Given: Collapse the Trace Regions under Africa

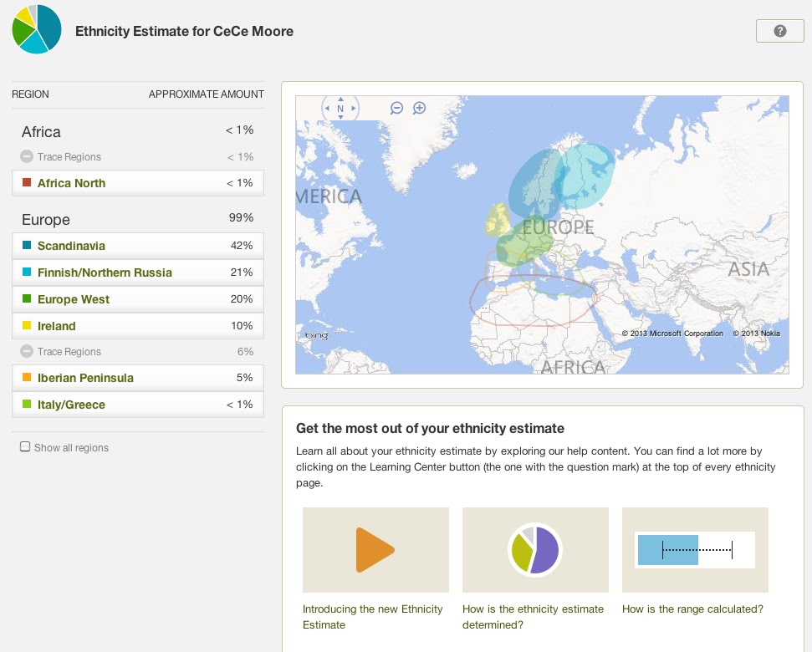Looking at the screenshot, I should coord(25,156).
